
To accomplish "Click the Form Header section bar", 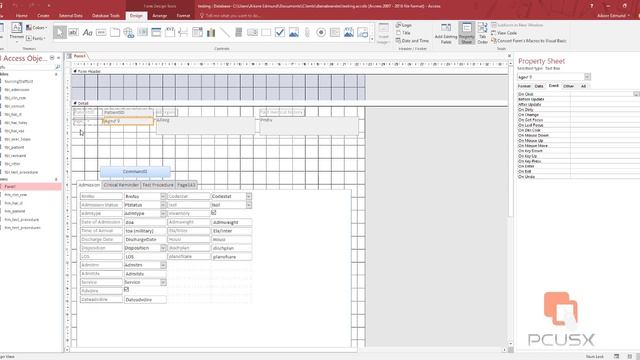I will [291, 71].
